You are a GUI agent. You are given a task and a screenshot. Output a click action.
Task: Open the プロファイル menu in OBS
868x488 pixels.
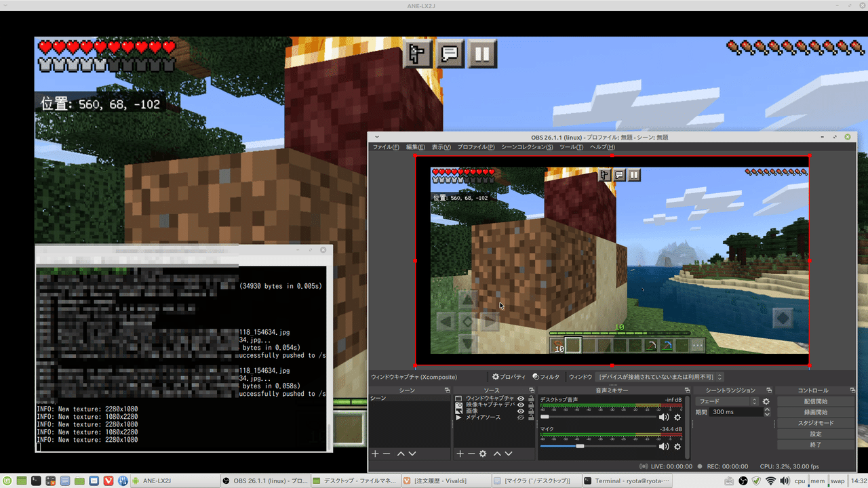[x=476, y=147]
